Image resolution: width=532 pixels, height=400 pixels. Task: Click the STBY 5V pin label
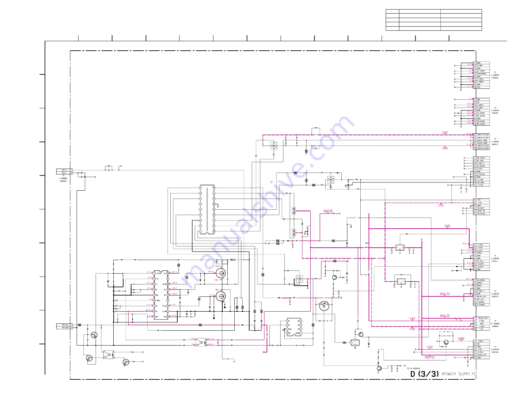pos(481,211)
